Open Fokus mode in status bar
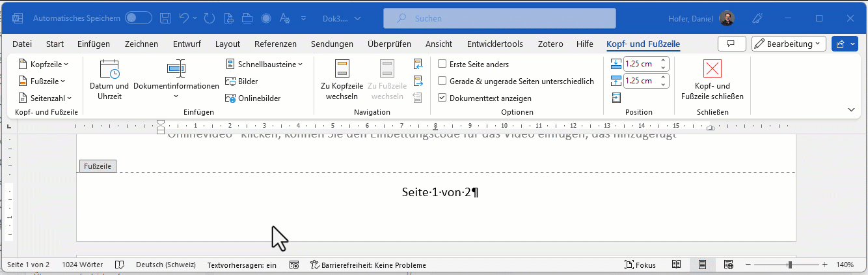 tap(640, 265)
